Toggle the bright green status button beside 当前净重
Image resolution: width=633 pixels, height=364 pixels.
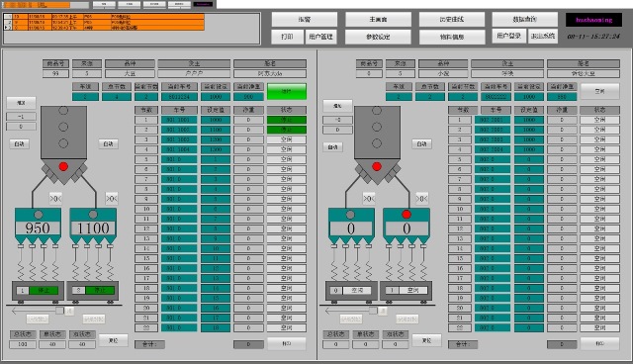(x=287, y=92)
